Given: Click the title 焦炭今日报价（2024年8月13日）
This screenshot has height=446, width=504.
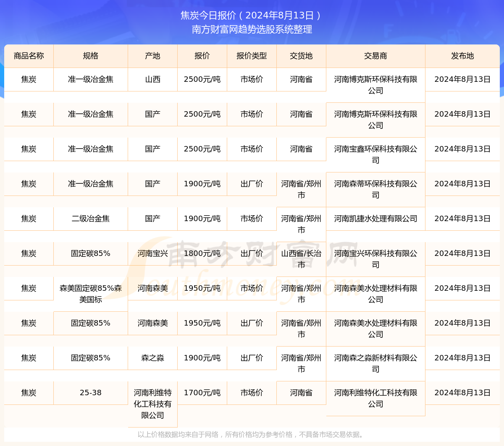Looking at the screenshot, I should pyautogui.click(x=252, y=16).
